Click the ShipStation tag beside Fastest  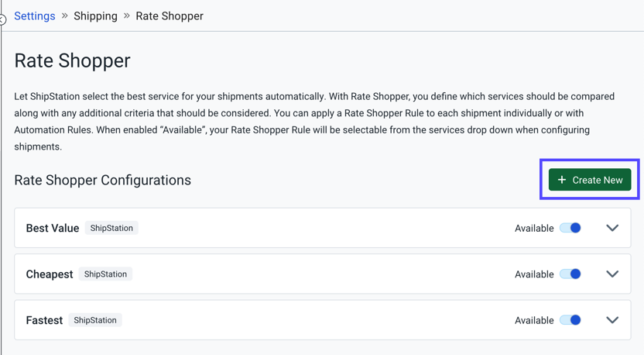point(95,320)
